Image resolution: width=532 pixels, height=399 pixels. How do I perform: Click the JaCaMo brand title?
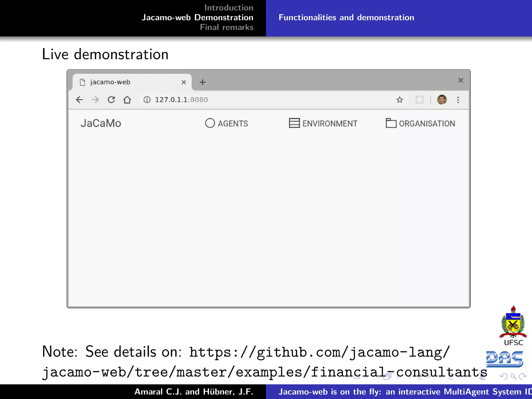point(101,123)
